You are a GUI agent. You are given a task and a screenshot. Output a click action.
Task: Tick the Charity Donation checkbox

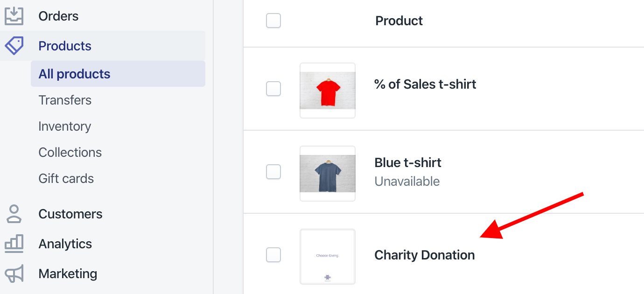[x=273, y=255]
